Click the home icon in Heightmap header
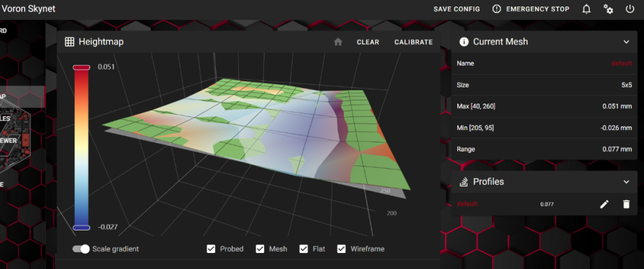Image resolution: width=644 pixels, height=269 pixels. tap(338, 42)
